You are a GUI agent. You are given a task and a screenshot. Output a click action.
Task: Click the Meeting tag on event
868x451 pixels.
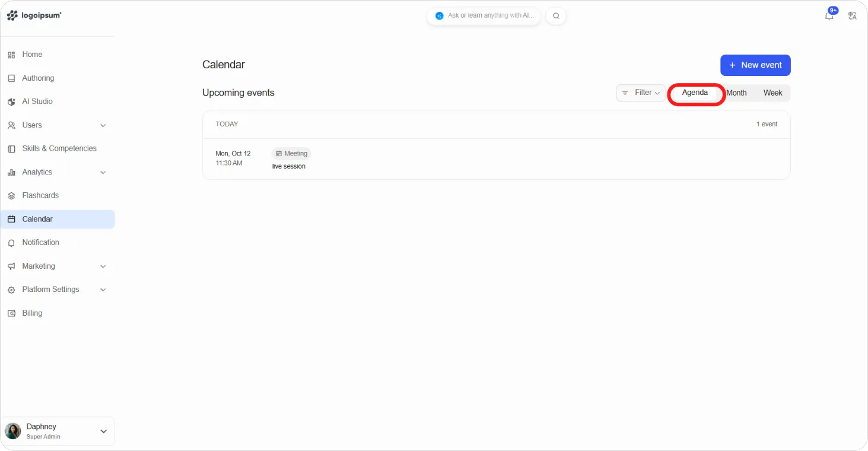click(291, 154)
